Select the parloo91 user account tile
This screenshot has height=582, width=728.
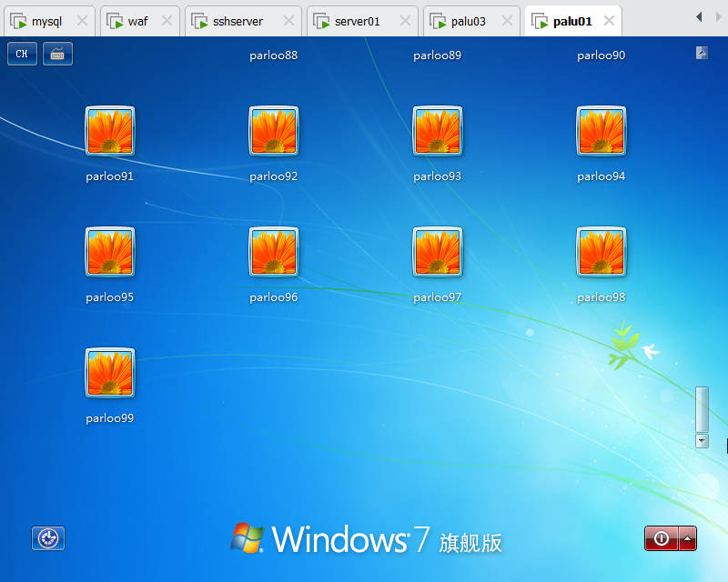tap(110, 132)
